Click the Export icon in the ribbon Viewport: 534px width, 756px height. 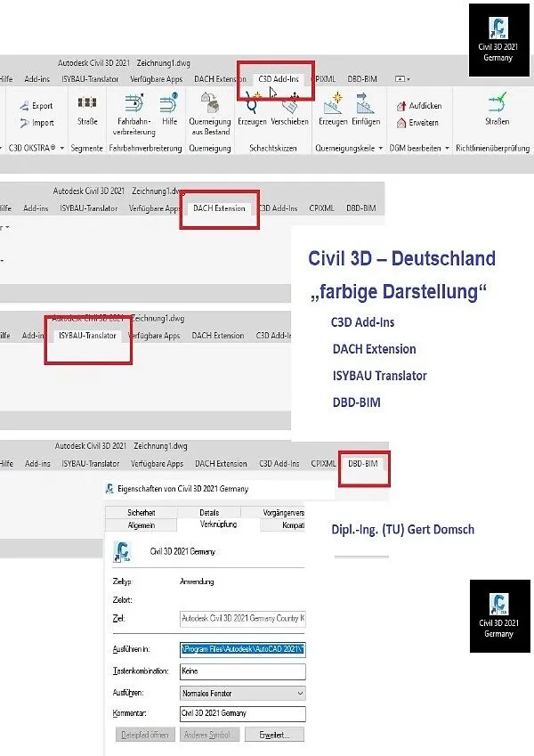pyautogui.click(x=24, y=105)
